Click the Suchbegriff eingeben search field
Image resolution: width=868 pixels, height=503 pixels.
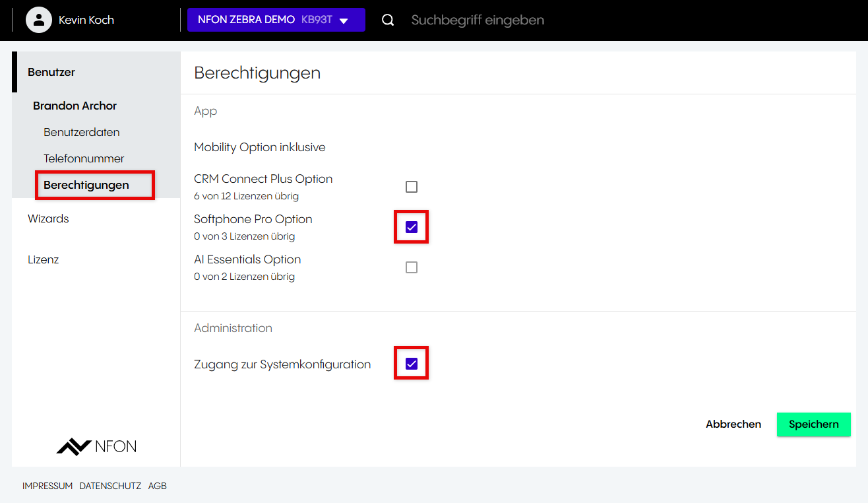coord(478,20)
